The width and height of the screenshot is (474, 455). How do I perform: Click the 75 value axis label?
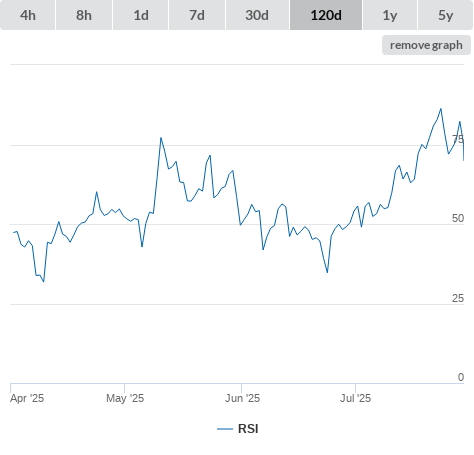458,139
